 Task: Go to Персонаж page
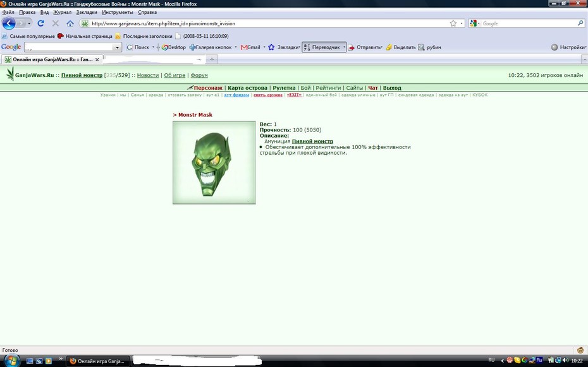click(x=208, y=88)
